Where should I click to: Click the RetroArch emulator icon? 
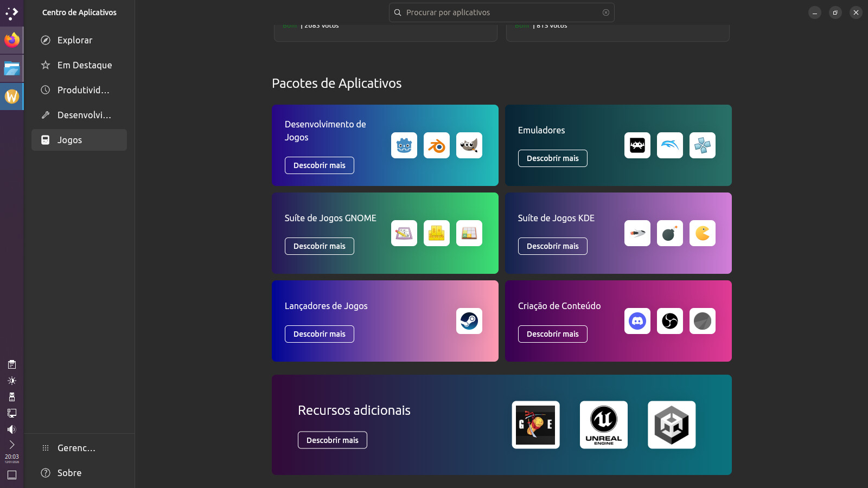tap(637, 145)
